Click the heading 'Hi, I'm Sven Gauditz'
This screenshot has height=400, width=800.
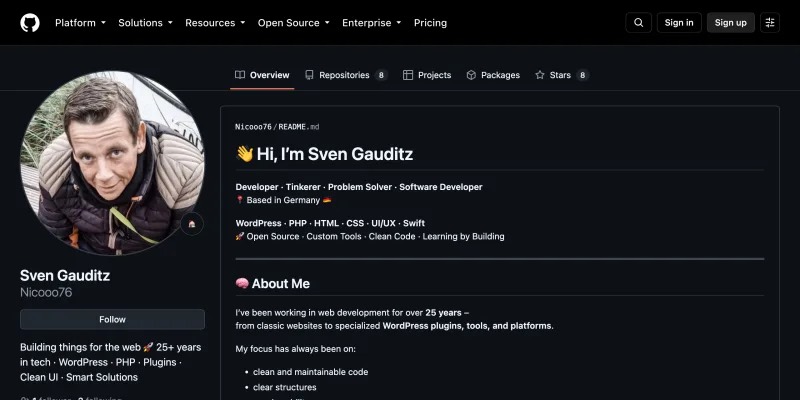point(324,154)
